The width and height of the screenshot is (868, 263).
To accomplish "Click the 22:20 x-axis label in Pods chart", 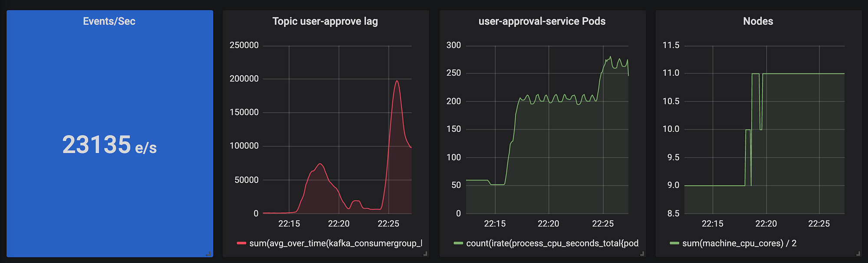I will [549, 223].
